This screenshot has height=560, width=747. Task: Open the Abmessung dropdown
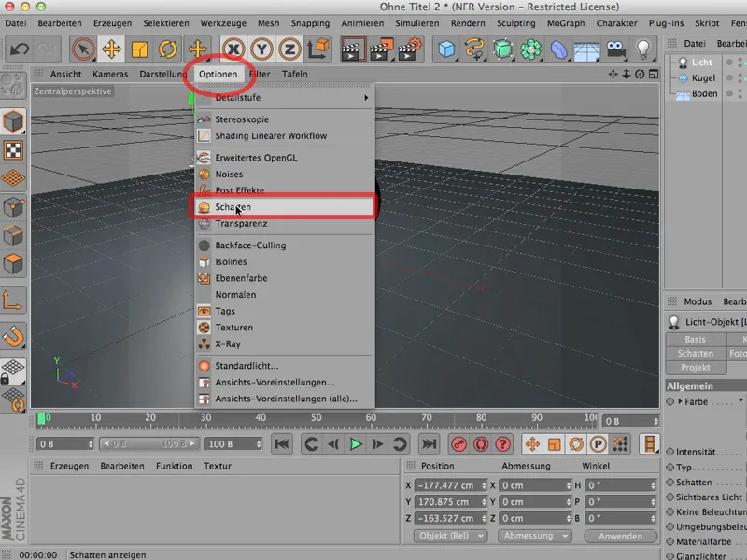534,536
